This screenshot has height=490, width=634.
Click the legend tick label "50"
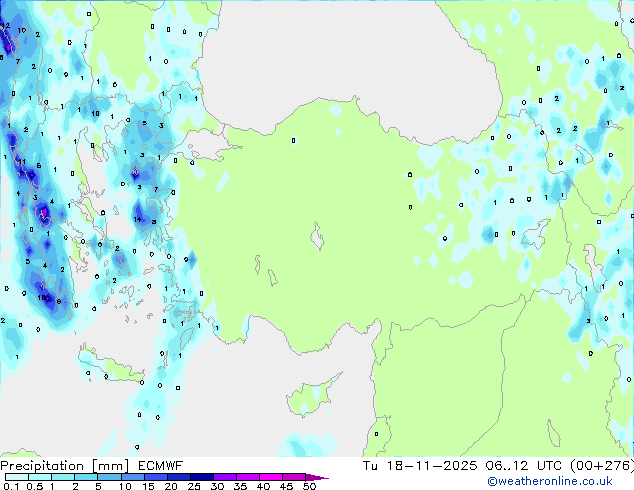[x=309, y=486]
